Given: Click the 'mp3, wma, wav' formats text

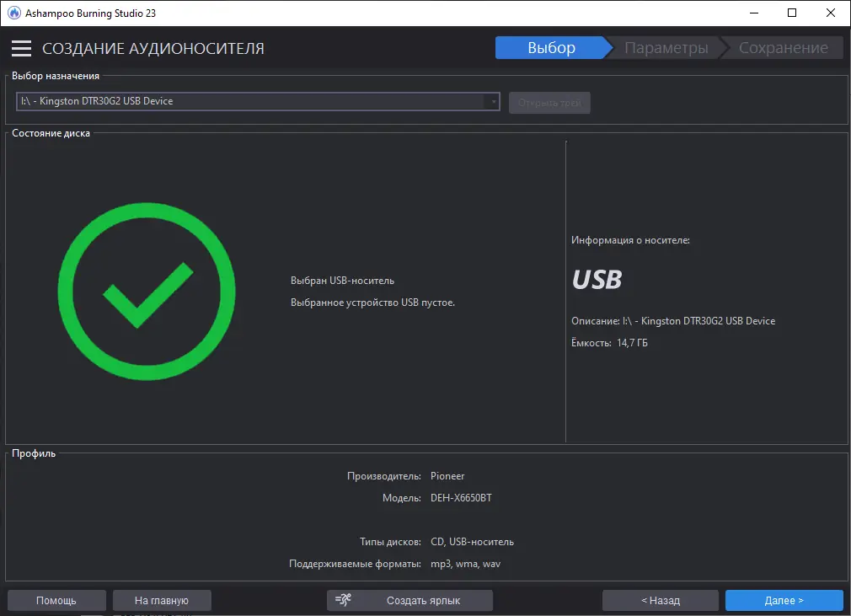Looking at the screenshot, I should coord(466,564).
